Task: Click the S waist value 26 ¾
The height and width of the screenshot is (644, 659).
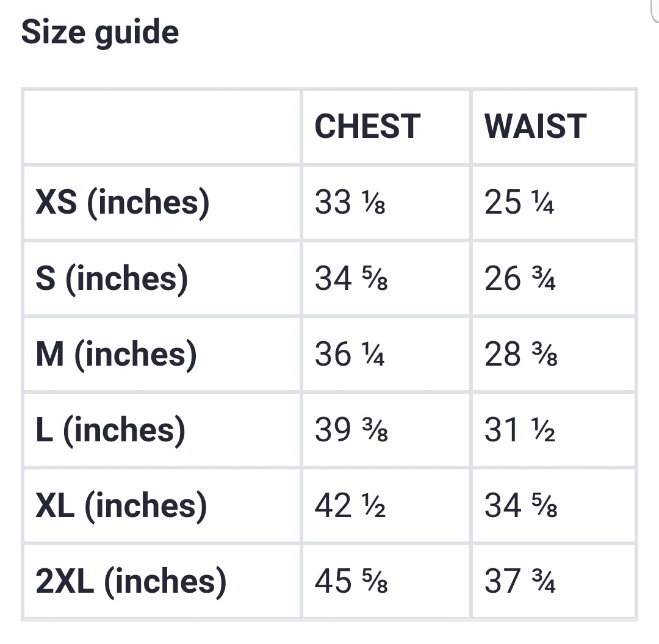Action: coord(520,279)
